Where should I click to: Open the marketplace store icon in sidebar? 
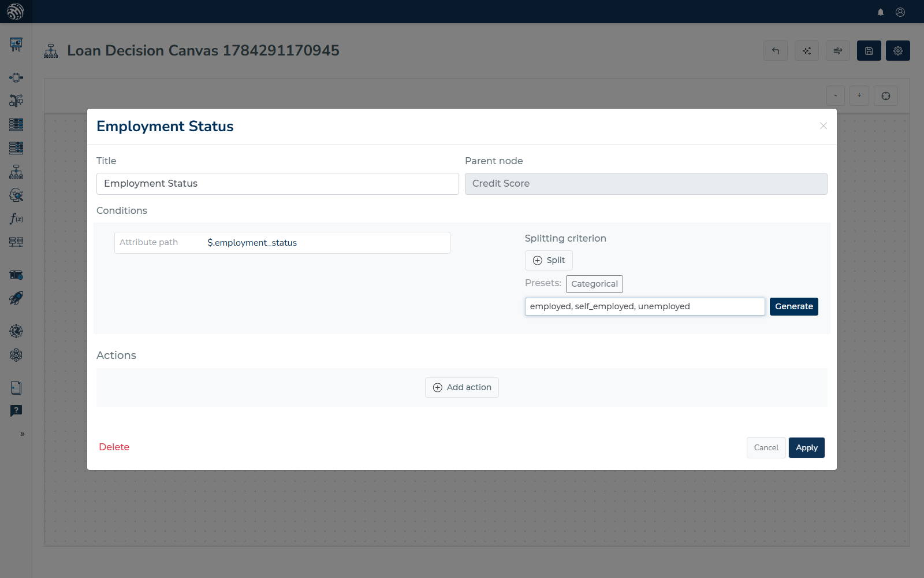(16, 275)
